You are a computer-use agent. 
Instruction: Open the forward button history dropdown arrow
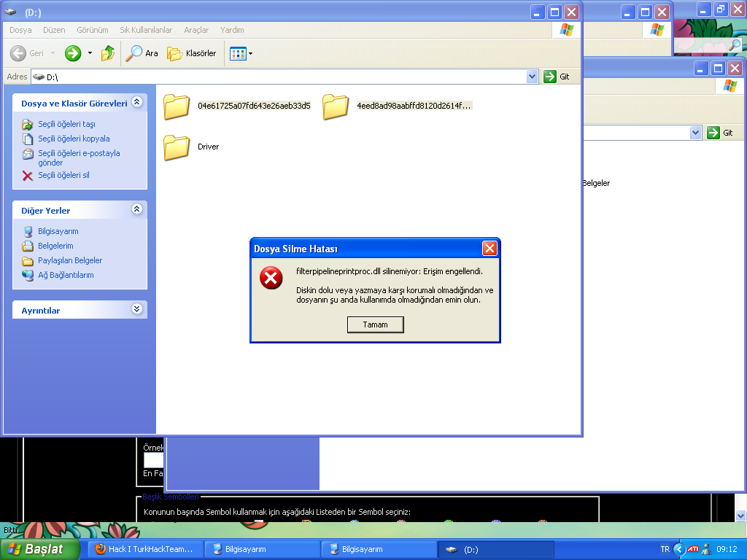pos(90,53)
